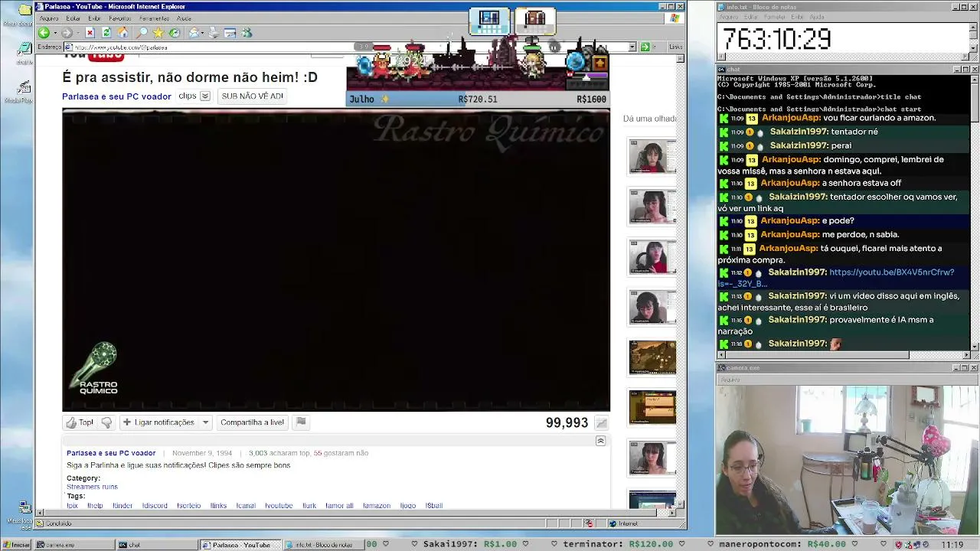Open video statistics graph icon beside view count
Viewport: 980px width, 551px height.
(x=602, y=423)
